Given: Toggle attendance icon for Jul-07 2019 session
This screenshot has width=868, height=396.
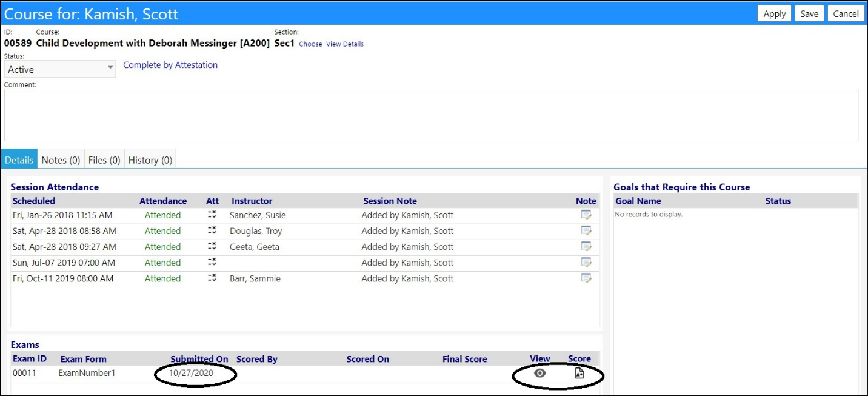Looking at the screenshot, I should (x=212, y=262).
